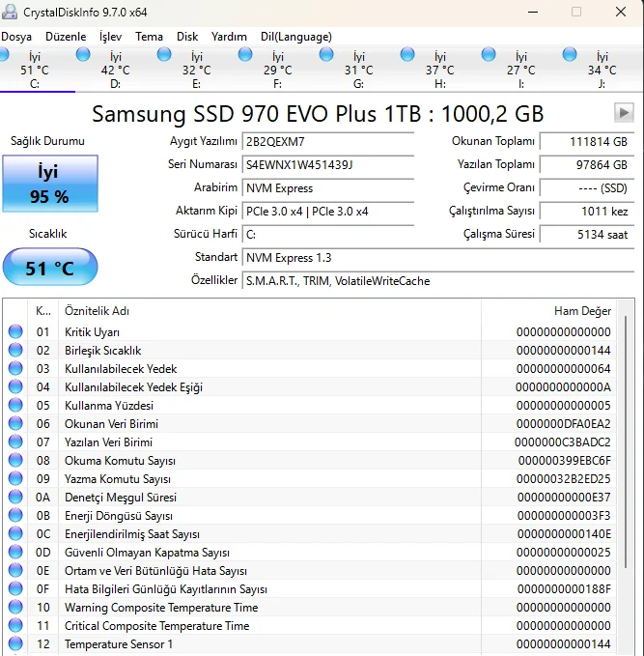This screenshot has width=644, height=656.
Task: Click the Sürücü Harfi field C:
Action: [328, 234]
